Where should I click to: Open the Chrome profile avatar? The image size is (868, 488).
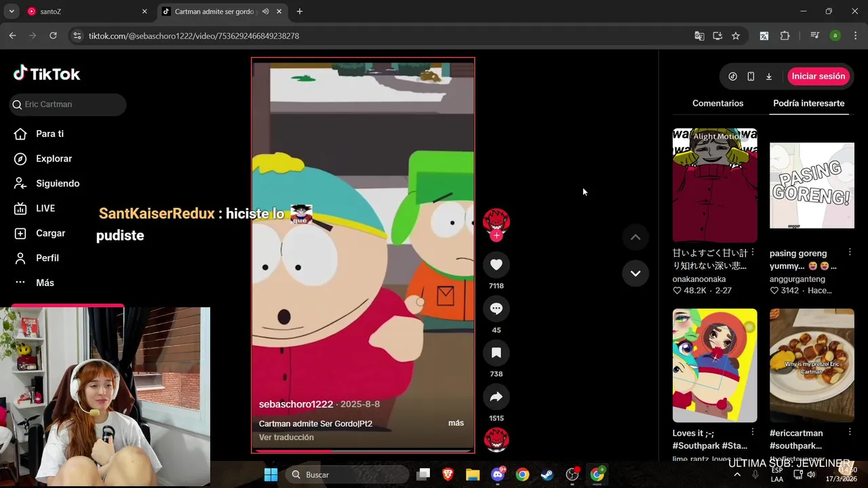(x=835, y=36)
